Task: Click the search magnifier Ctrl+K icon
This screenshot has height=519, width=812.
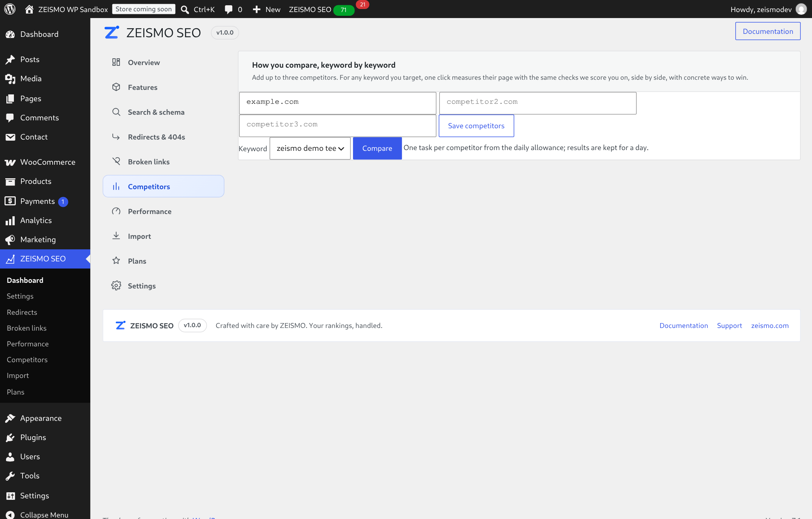Action: click(x=185, y=9)
